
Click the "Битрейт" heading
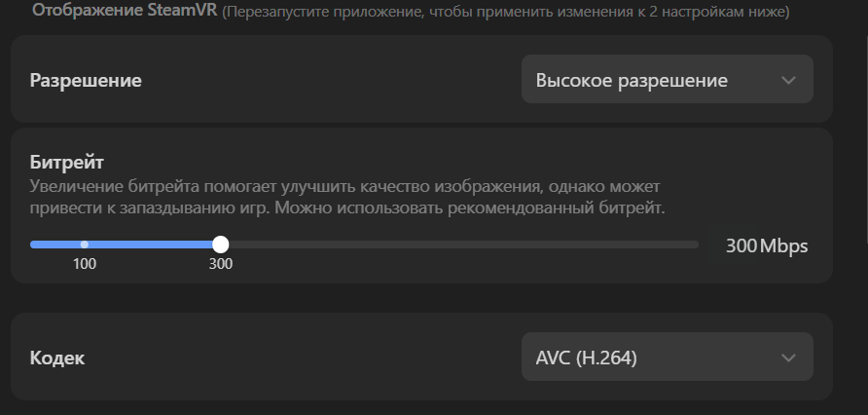(x=67, y=161)
